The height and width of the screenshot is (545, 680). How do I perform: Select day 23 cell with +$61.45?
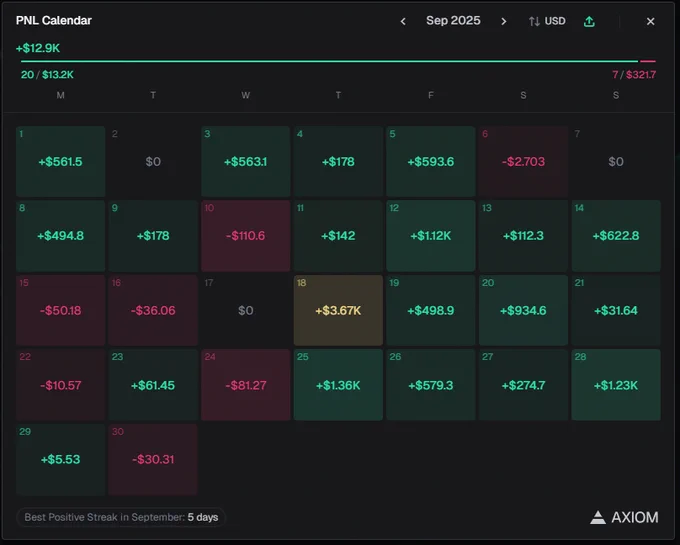(x=153, y=385)
